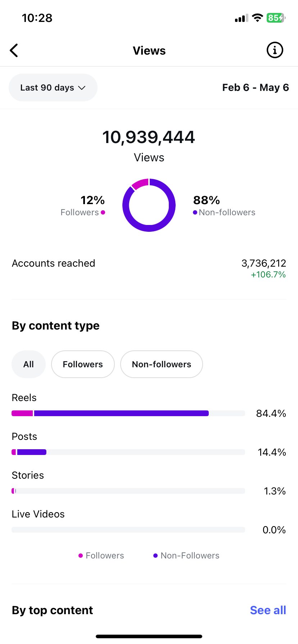298x644 pixels.
Task: Tap the Posts progress bar
Action: click(x=128, y=452)
